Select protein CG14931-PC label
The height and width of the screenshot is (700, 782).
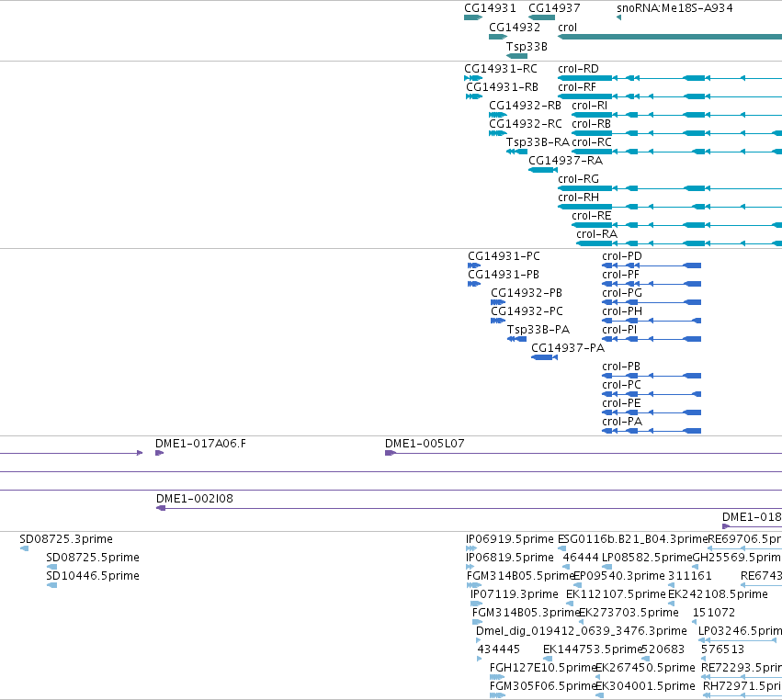tap(504, 255)
